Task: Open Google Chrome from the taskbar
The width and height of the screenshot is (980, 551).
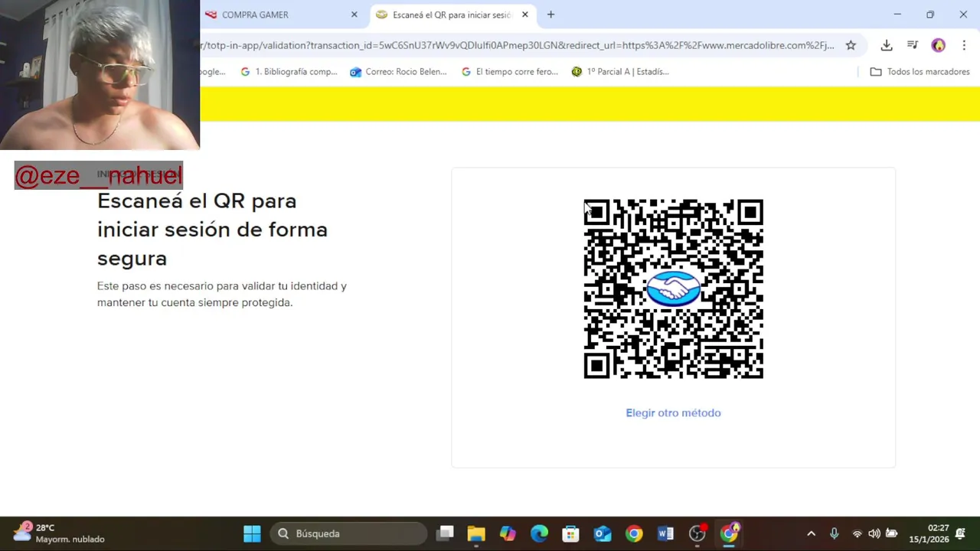Action: click(x=634, y=533)
